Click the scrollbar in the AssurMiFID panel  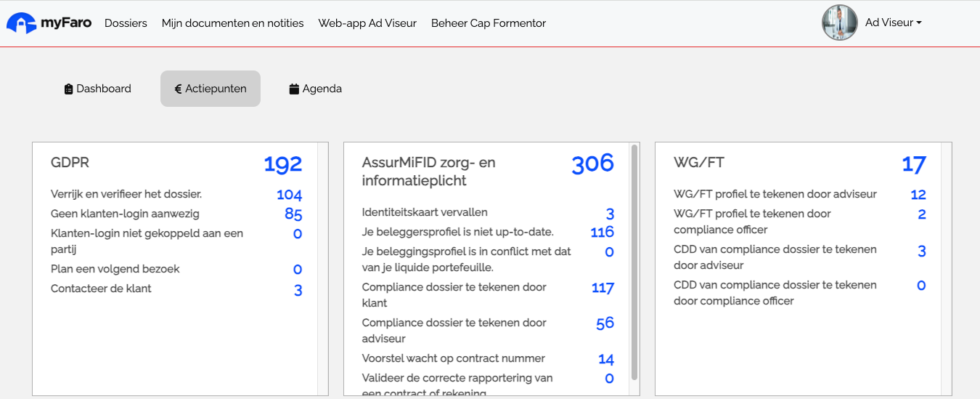(634, 262)
